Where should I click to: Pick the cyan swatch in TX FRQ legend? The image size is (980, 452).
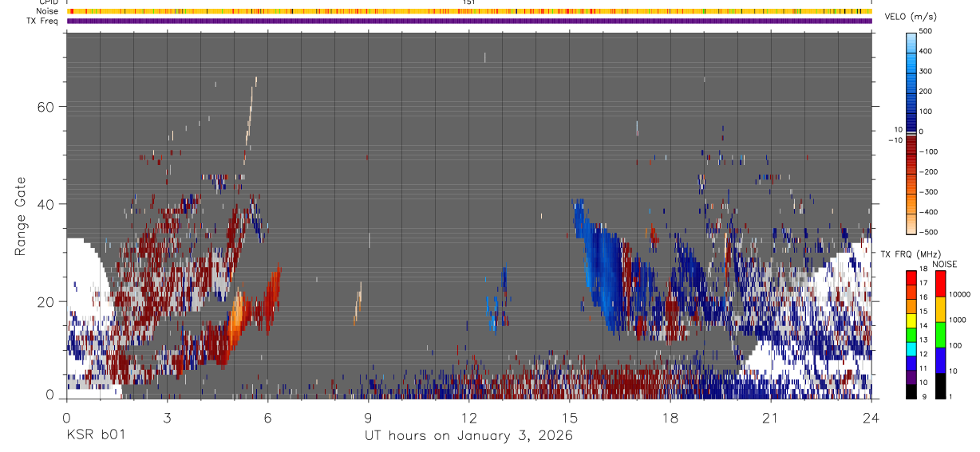tap(911, 350)
